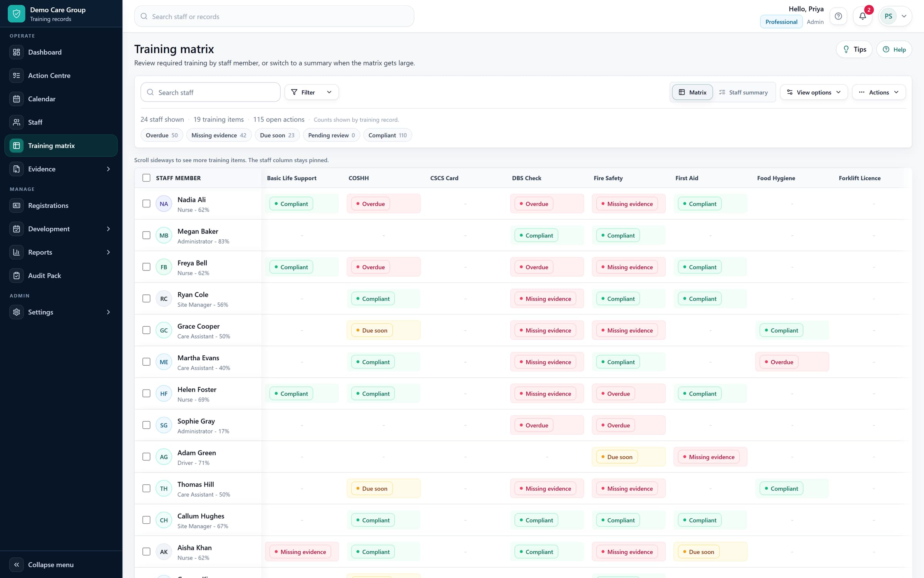Image resolution: width=924 pixels, height=578 pixels.
Task: Click the Help button
Action: (x=894, y=49)
